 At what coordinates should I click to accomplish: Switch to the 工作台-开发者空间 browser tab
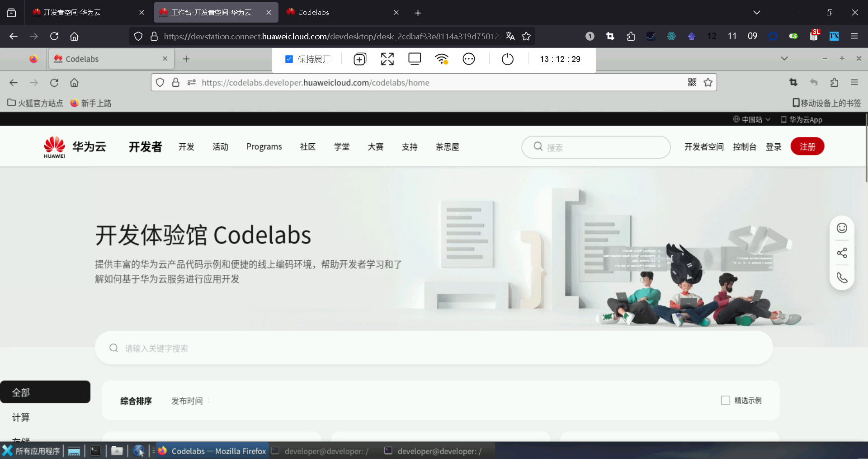[x=210, y=12]
